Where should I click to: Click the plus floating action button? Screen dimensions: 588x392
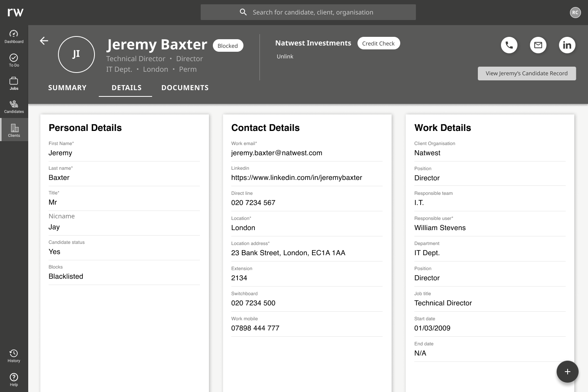(x=567, y=372)
